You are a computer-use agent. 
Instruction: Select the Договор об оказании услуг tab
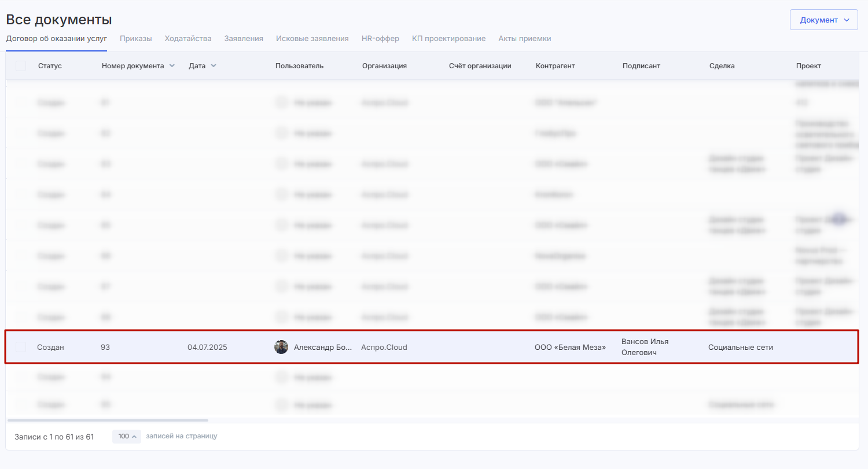[57, 39]
